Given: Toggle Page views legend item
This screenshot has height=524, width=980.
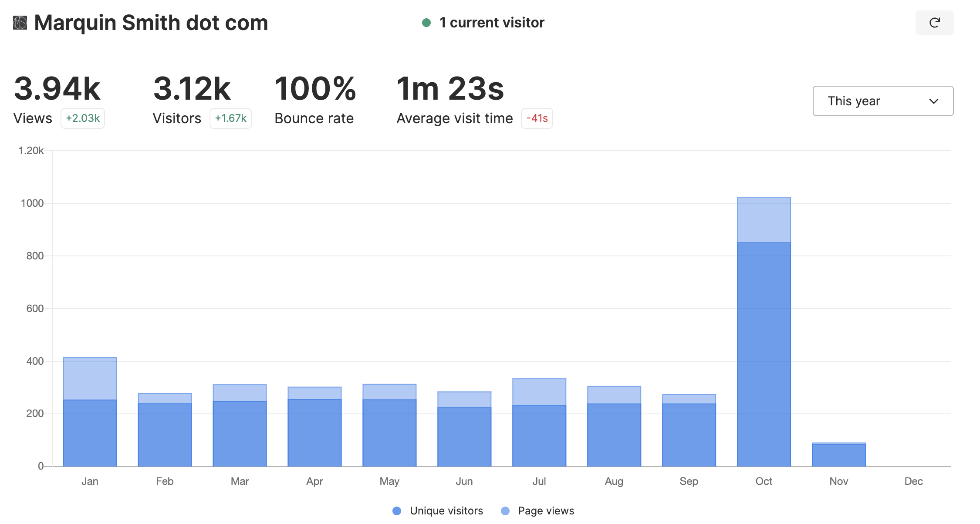Looking at the screenshot, I should pyautogui.click(x=545, y=511).
